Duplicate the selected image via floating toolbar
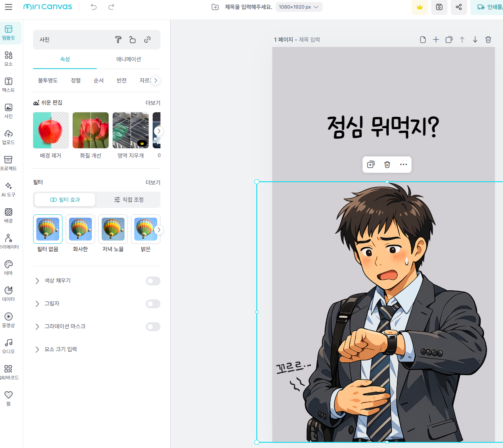 371,165
